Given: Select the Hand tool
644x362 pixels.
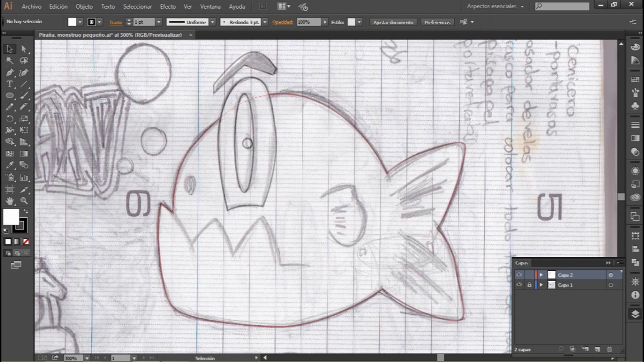Looking at the screenshot, I should (10, 201).
